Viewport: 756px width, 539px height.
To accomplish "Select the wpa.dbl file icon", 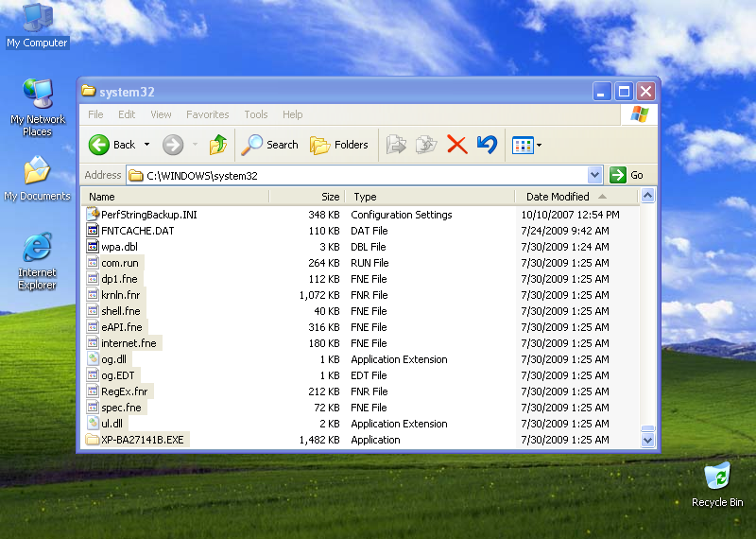I will coord(93,246).
